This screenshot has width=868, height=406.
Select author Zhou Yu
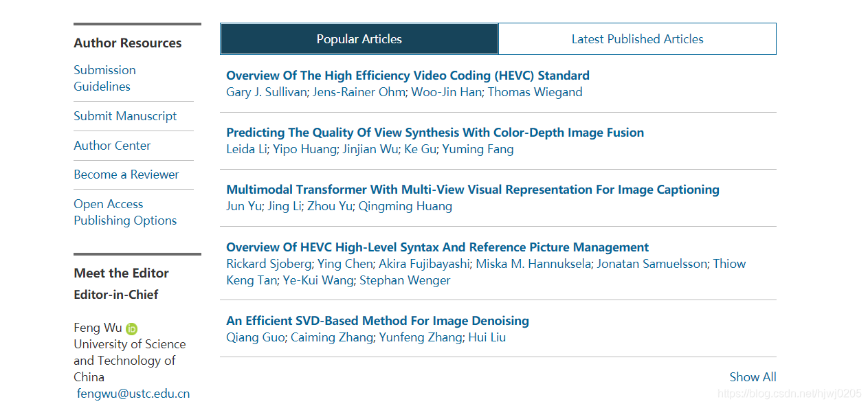point(329,206)
